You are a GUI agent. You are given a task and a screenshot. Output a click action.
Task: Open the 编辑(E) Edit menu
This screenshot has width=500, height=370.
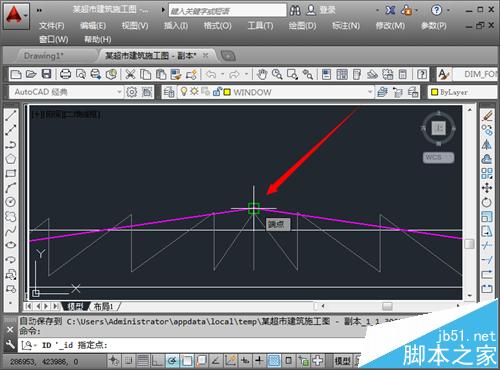(93, 26)
